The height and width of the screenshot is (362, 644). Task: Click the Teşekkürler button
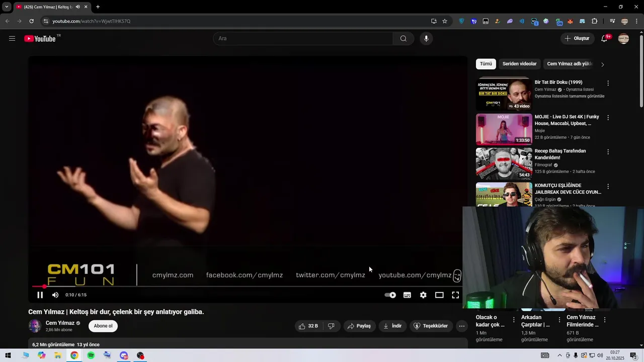(431, 326)
